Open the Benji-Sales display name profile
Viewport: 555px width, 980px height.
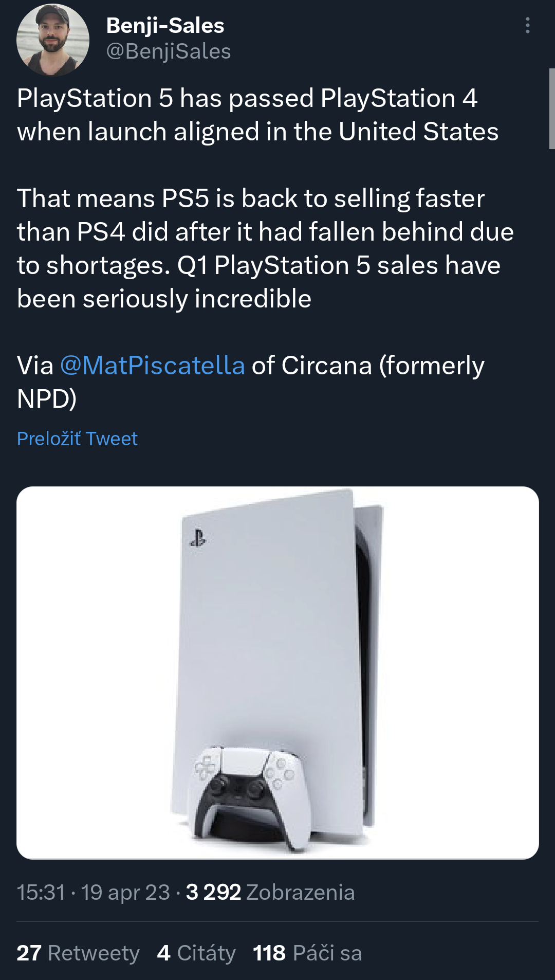(x=165, y=26)
